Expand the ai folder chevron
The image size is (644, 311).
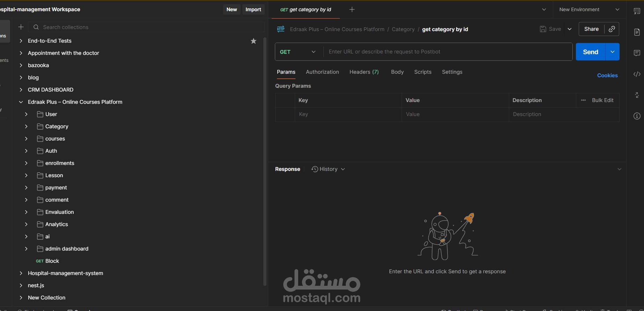click(x=26, y=237)
